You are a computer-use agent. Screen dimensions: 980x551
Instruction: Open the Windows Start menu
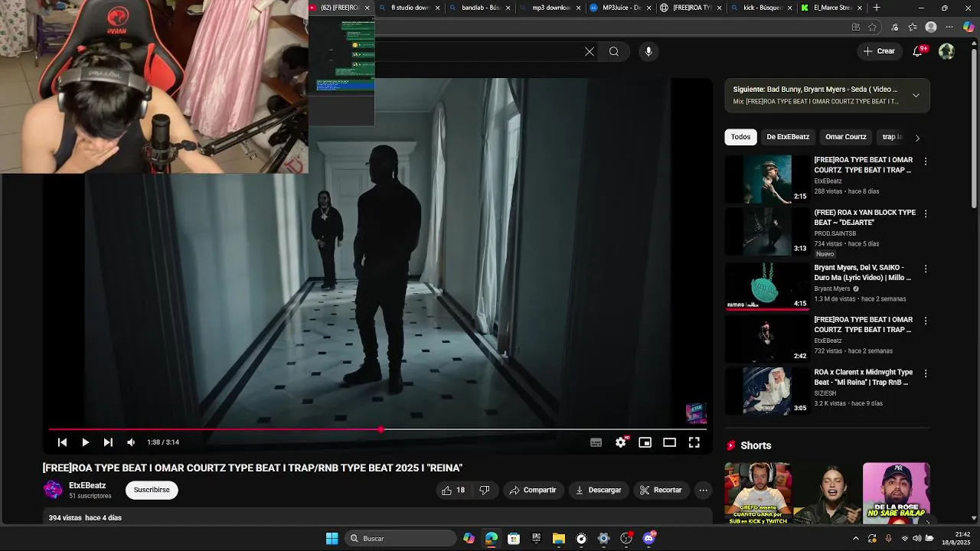point(332,539)
